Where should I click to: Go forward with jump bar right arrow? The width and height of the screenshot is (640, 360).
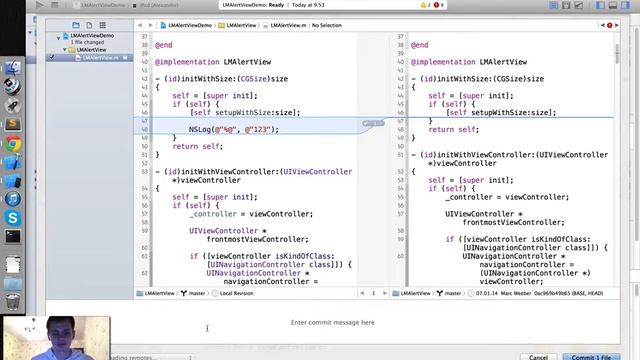click(150, 25)
